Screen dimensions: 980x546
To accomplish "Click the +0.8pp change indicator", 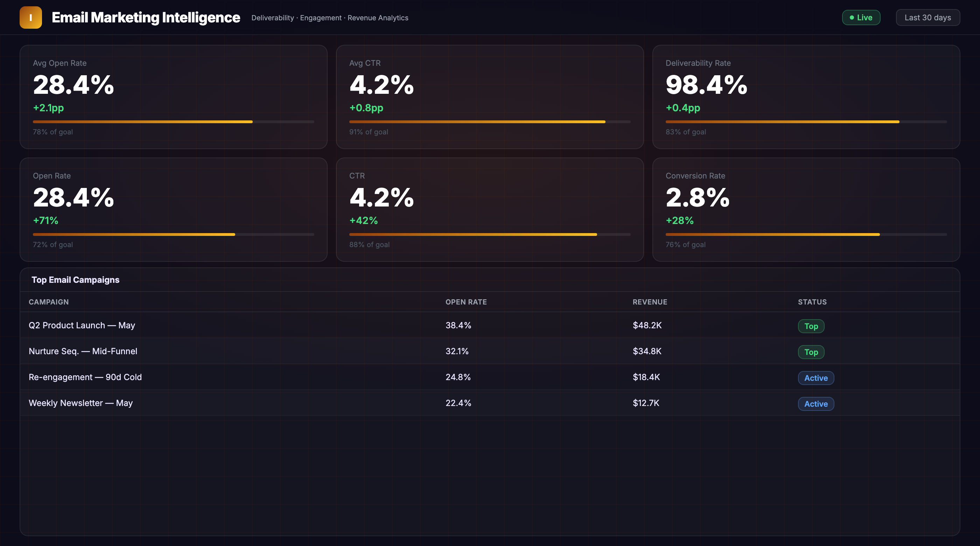I will [366, 108].
